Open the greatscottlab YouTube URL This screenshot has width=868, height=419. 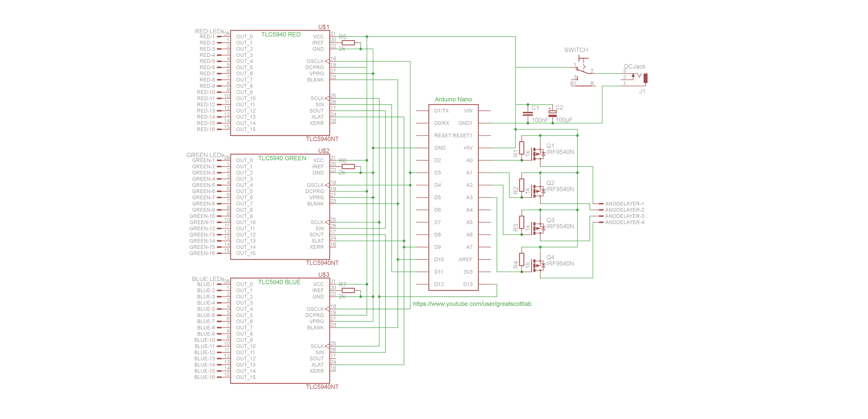point(472,304)
